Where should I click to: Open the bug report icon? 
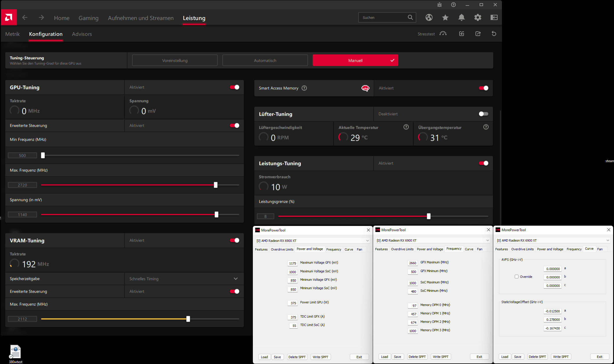[x=440, y=5]
